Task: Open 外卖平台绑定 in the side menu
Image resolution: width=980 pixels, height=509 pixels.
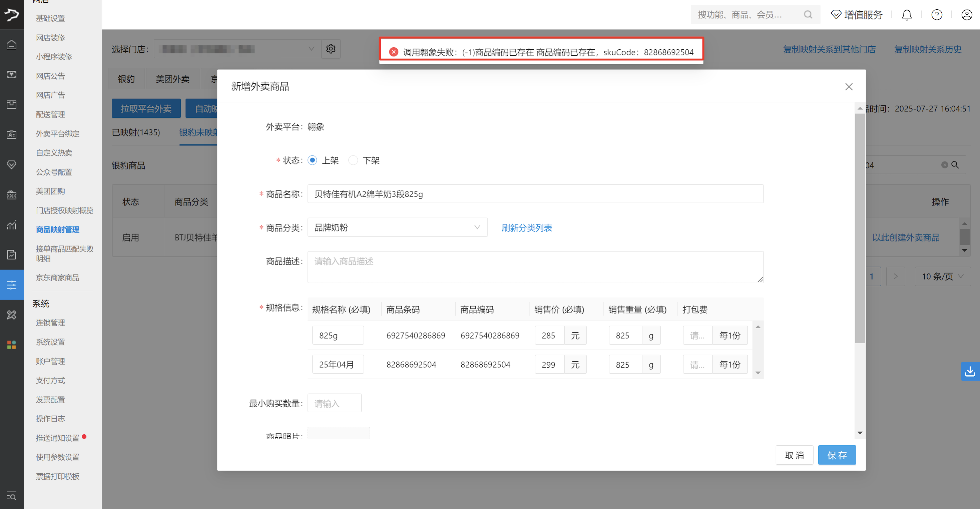Action: pyautogui.click(x=58, y=133)
